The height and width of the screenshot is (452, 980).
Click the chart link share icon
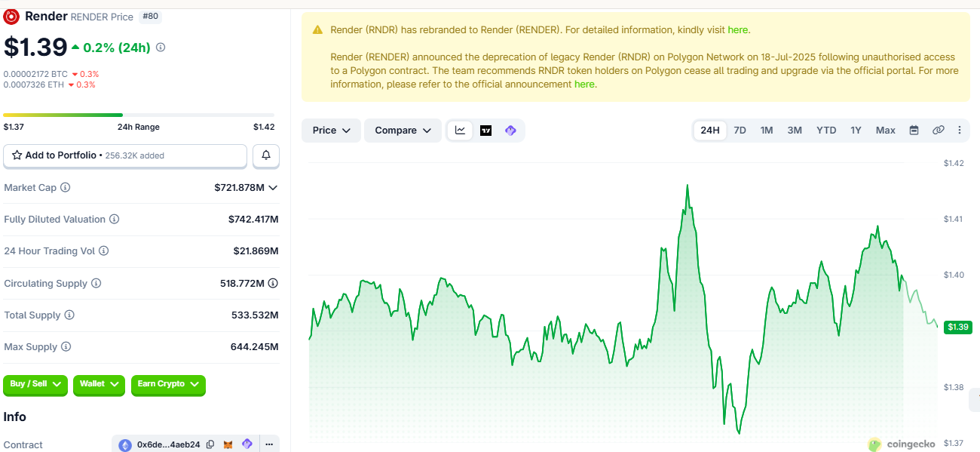click(x=938, y=131)
